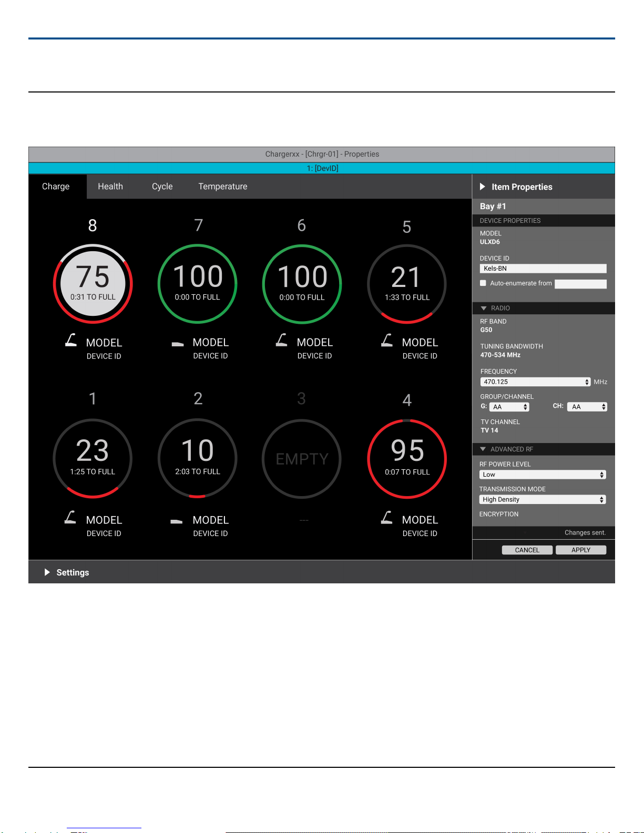Select bay 1 gooseneck microphone icon
The height and width of the screenshot is (833, 644).
click(x=70, y=517)
